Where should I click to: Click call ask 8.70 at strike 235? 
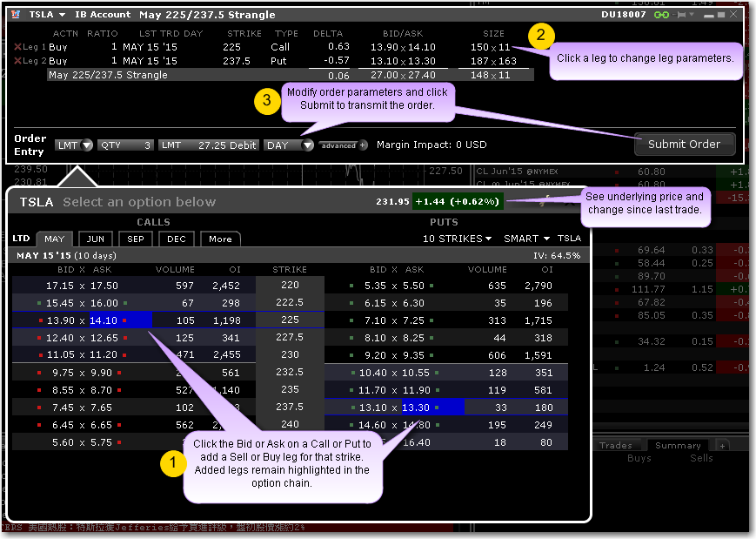point(101,390)
